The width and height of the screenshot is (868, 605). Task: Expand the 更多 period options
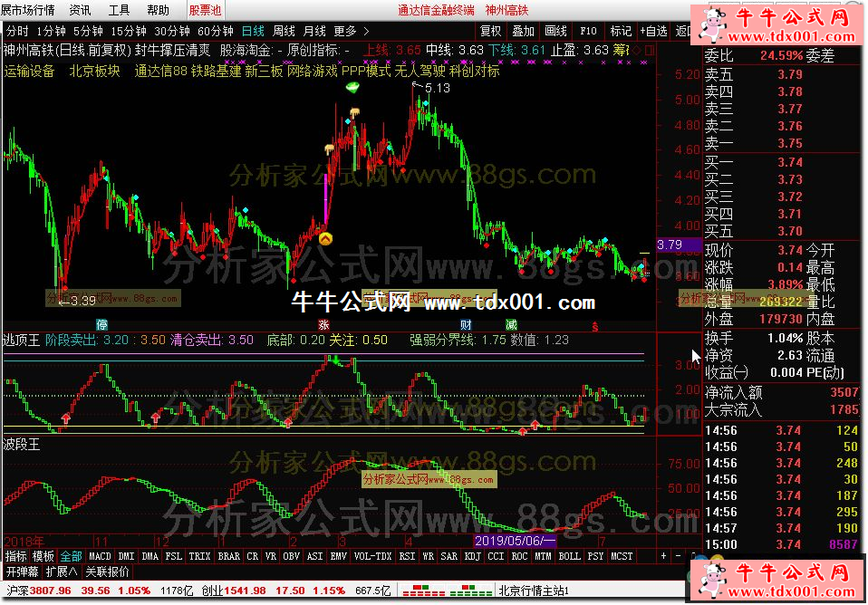(351, 31)
